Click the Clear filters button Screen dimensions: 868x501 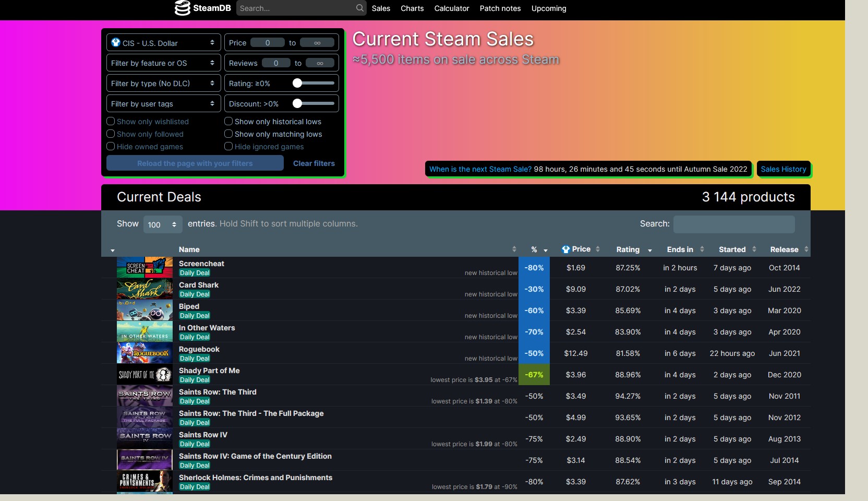pos(314,163)
